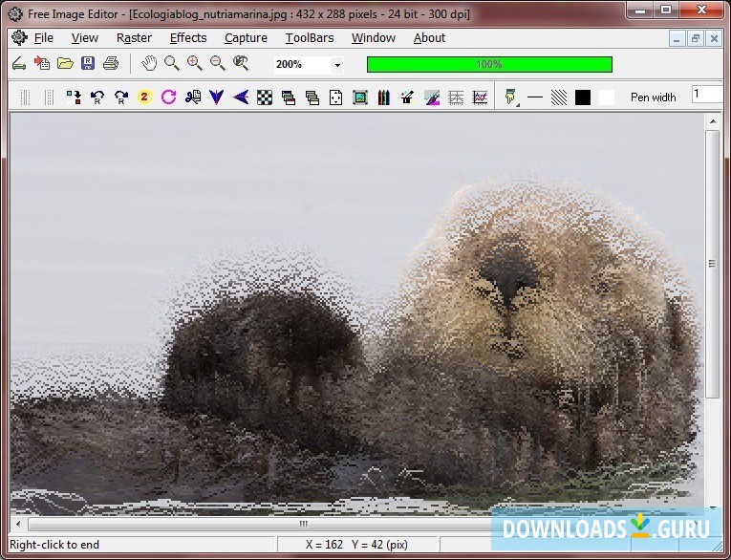The width and height of the screenshot is (731, 560).
Task: Expand the 200% zoom level dropdown
Action: coord(337,65)
